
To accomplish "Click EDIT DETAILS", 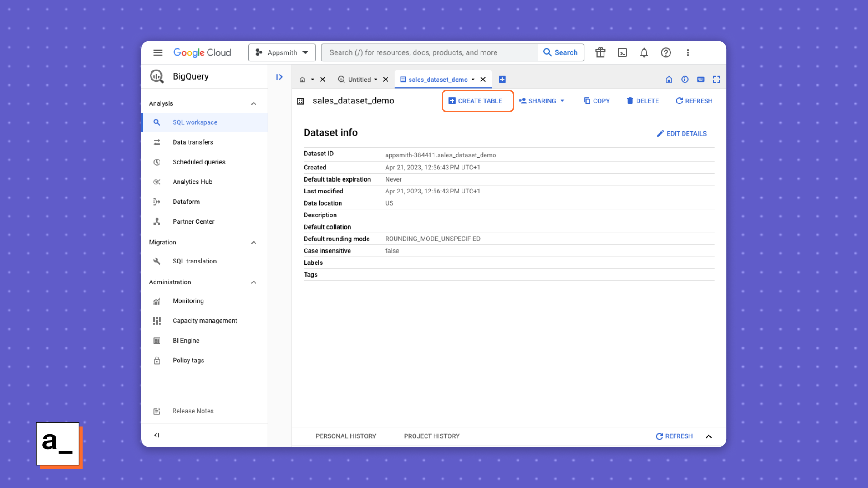I will pos(682,134).
